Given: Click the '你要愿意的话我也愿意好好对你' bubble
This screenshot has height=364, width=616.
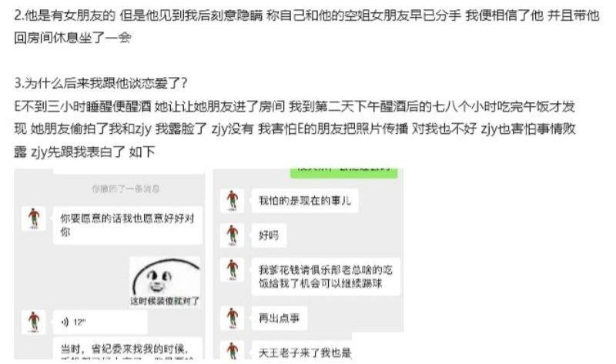Looking at the screenshot, I should 128,225.
